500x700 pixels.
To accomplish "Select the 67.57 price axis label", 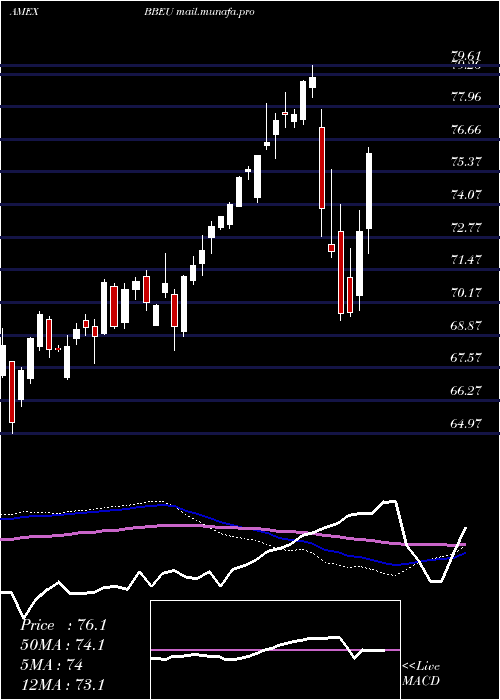I will (467, 358).
